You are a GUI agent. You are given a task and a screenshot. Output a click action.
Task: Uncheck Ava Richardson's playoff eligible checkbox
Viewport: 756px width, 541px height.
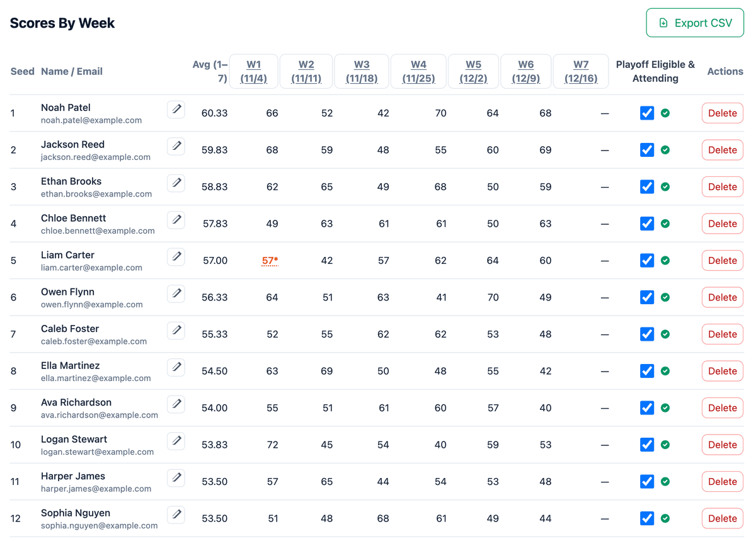coord(647,408)
